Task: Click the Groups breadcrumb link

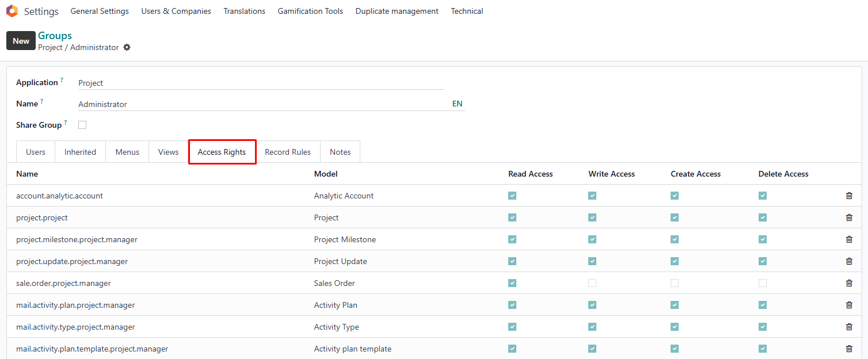Action: 55,36
